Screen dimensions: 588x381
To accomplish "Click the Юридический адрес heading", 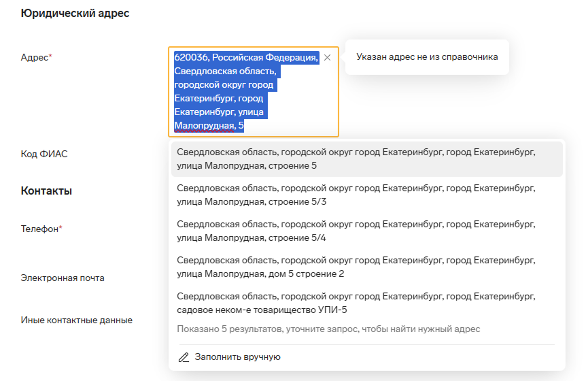I will click(x=75, y=13).
